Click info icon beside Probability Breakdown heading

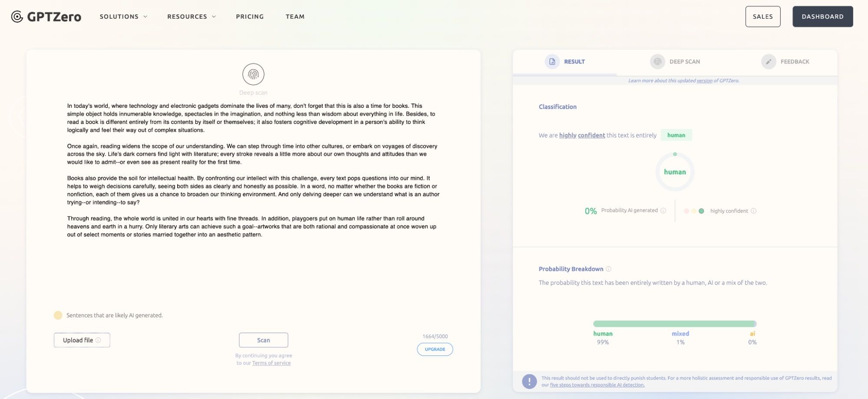(x=608, y=269)
